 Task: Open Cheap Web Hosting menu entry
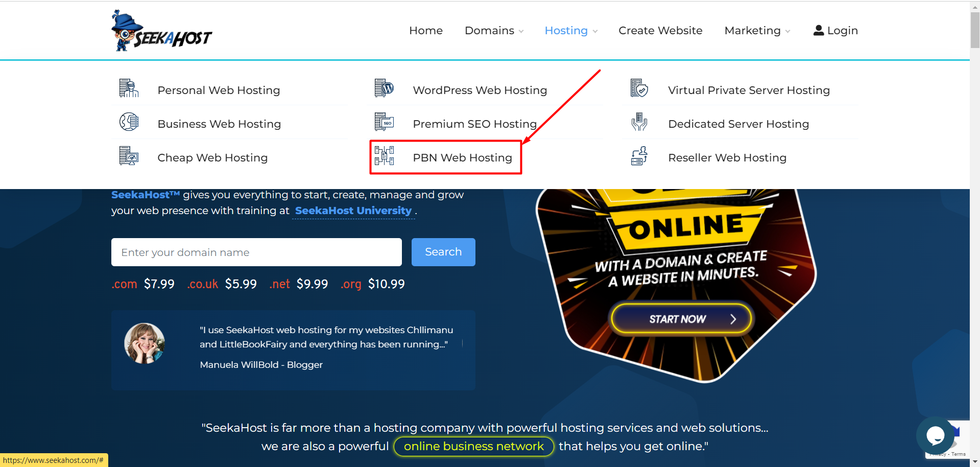click(212, 158)
